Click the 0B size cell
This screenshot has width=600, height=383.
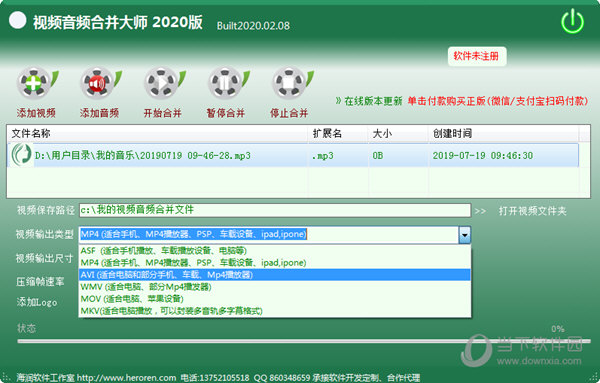pyautogui.click(x=378, y=156)
